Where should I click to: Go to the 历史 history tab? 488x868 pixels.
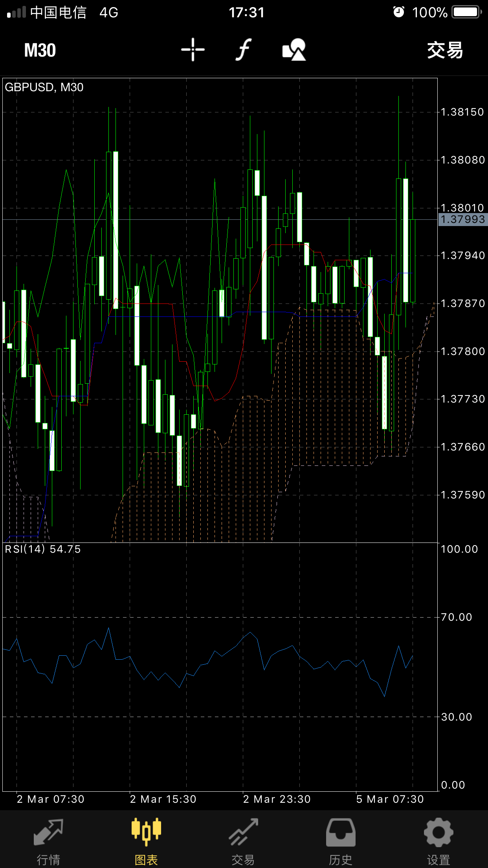point(341,842)
